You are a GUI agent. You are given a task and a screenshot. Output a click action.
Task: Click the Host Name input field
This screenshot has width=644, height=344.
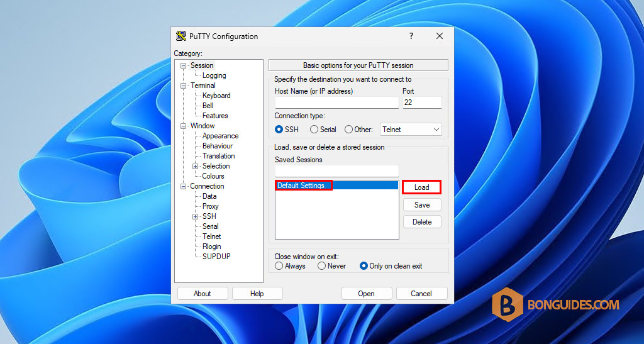tap(337, 103)
